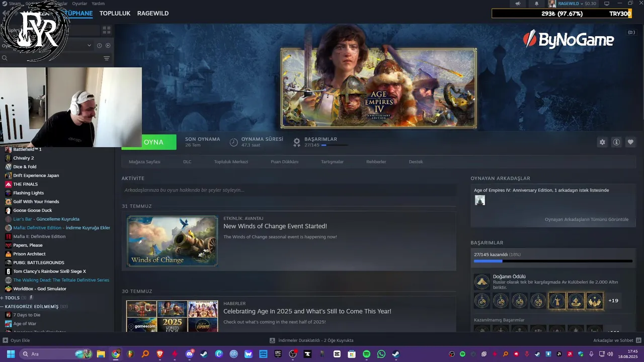Image resolution: width=644 pixels, height=362 pixels.
Task: Open Spotify from taskbar
Action: 367,354
